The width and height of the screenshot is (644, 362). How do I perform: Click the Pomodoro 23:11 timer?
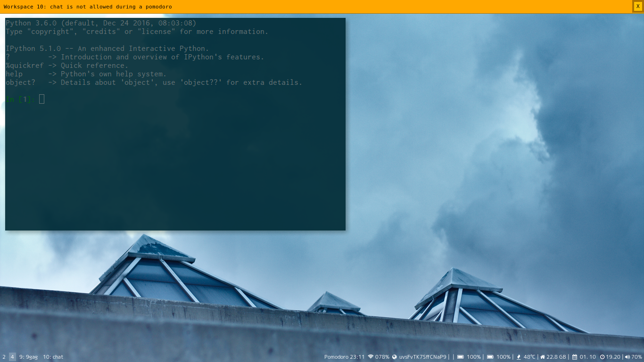(x=344, y=357)
